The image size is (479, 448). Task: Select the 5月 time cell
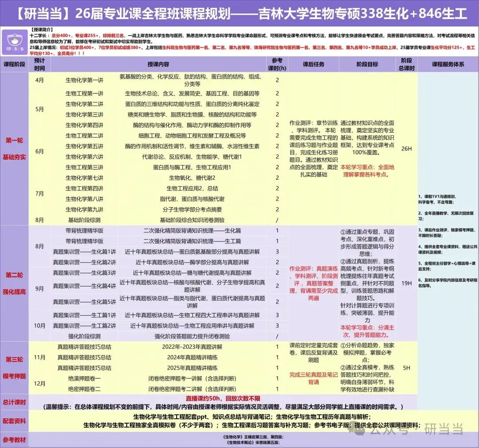click(x=39, y=110)
